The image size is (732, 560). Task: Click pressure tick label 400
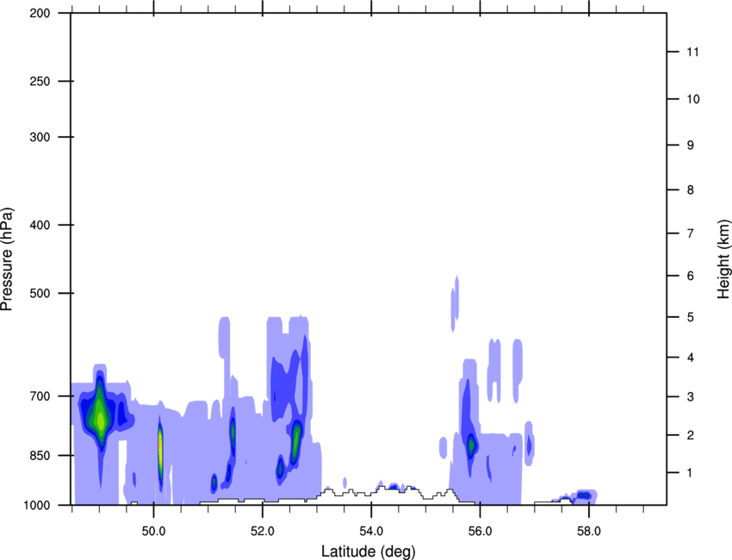40,225
